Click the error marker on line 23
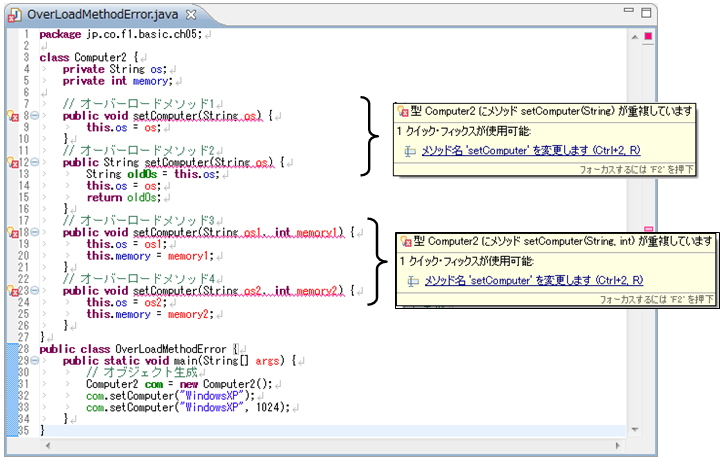The height and width of the screenshot is (465, 725). tap(14, 291)
